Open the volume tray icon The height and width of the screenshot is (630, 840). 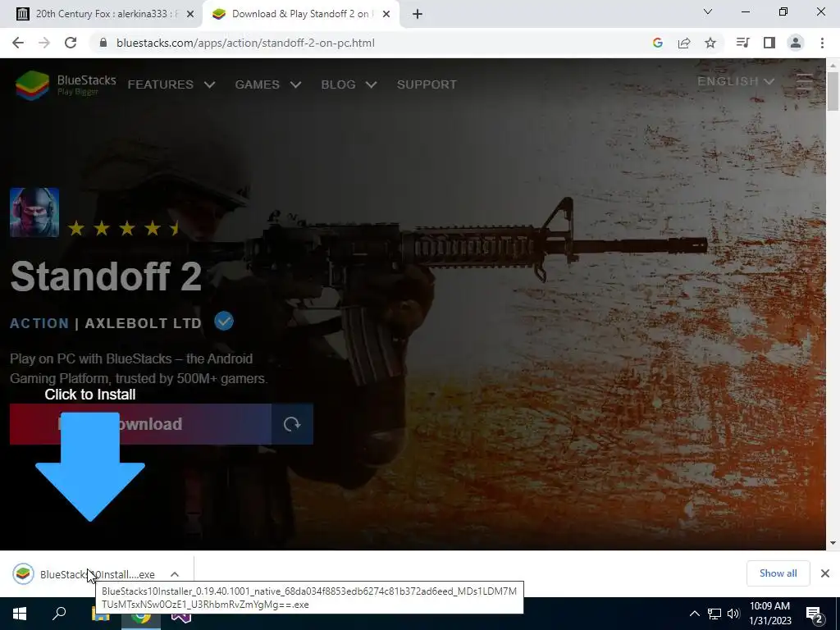point(733,614)
